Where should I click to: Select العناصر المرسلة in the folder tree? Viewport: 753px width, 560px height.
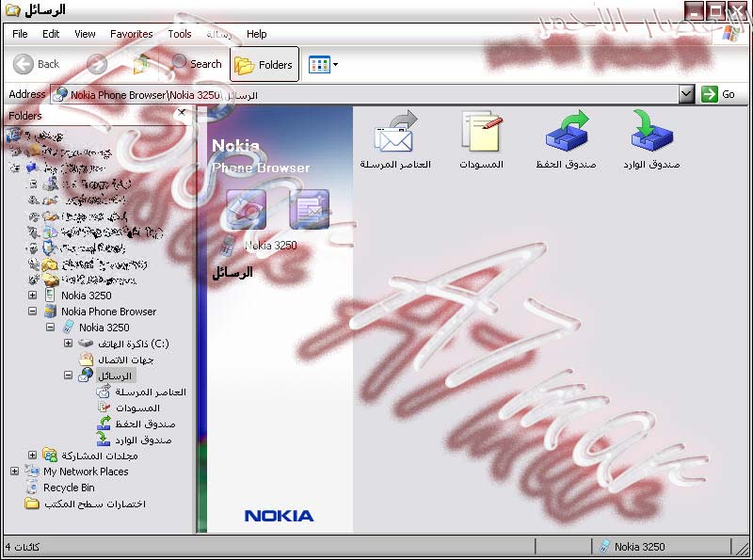[x=151, y=392]
